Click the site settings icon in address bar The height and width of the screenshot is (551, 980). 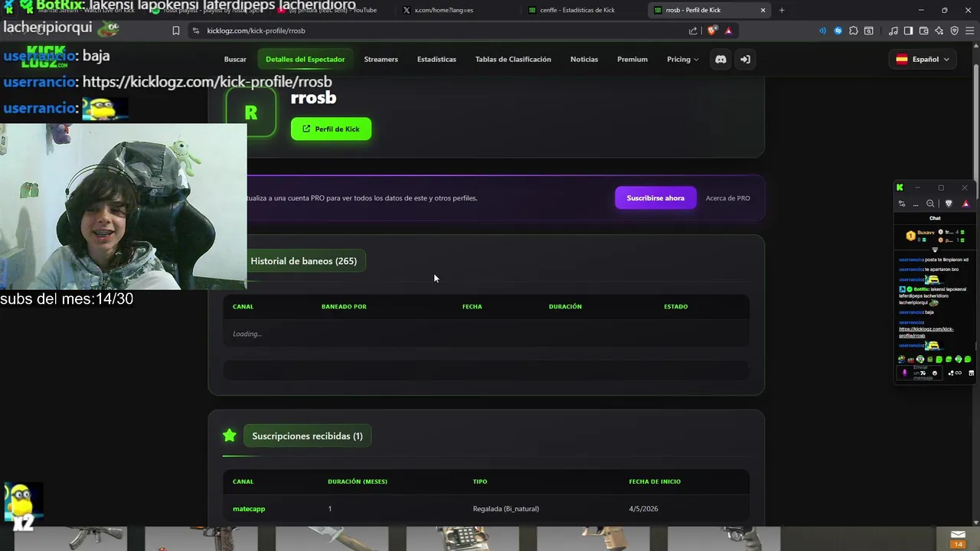[196, 31]
